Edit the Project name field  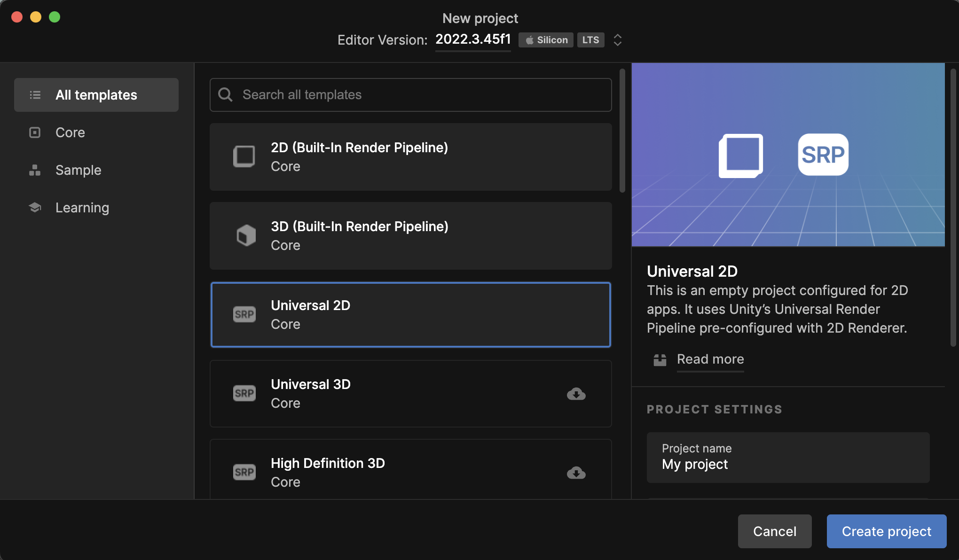click(x=788, y=458)
